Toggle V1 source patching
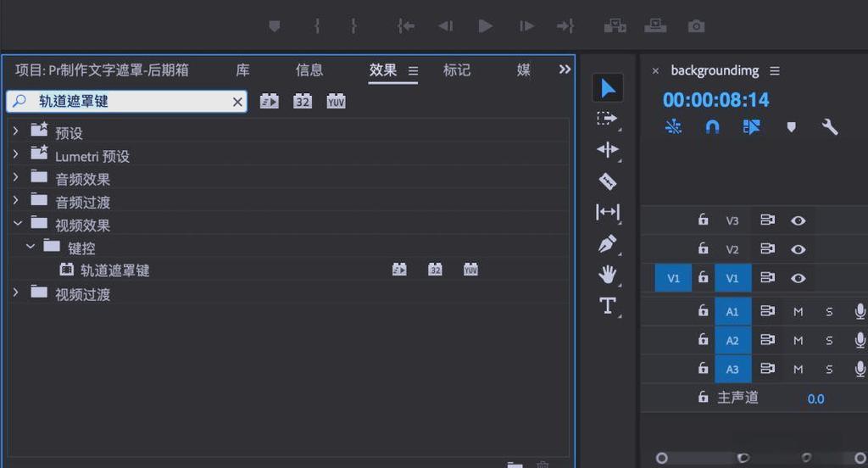The width and height of the screenshot is (868, 468). [673, 278]
